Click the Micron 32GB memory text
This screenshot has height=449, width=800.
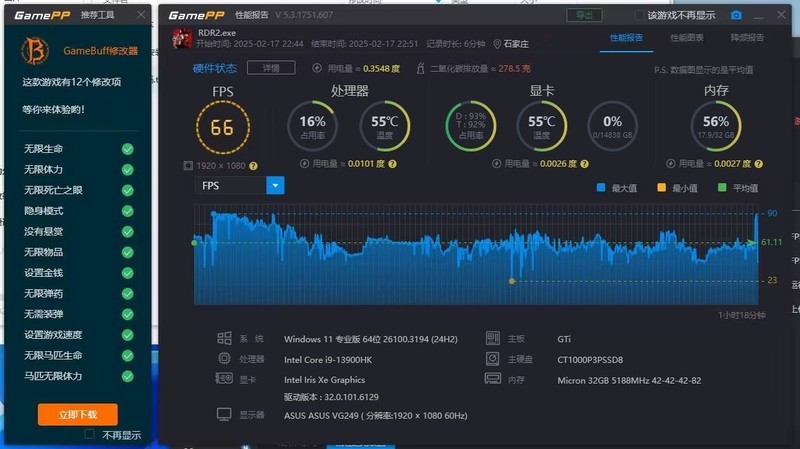[x=629, y=381]
